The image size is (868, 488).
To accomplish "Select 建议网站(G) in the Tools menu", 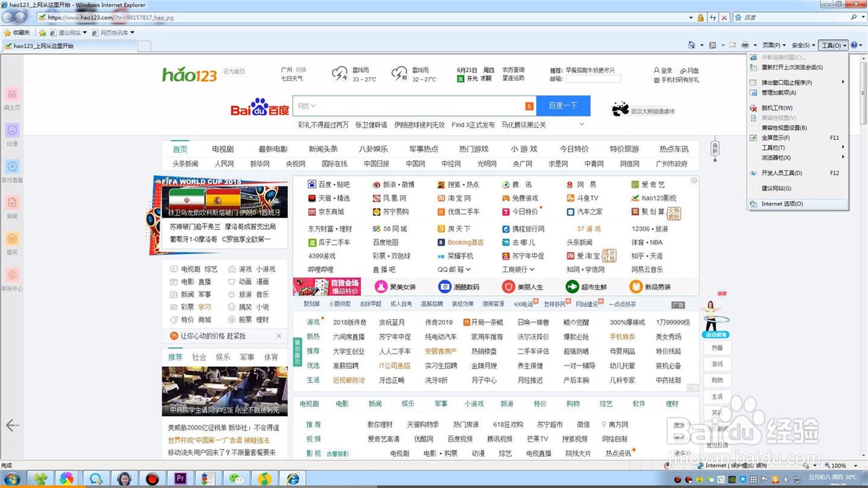I will [797, 189].
